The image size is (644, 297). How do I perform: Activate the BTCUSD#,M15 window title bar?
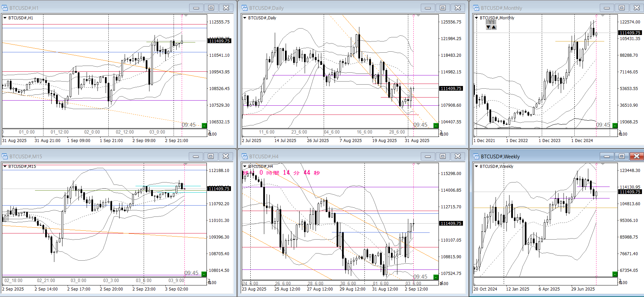click(x=95, y=156)
